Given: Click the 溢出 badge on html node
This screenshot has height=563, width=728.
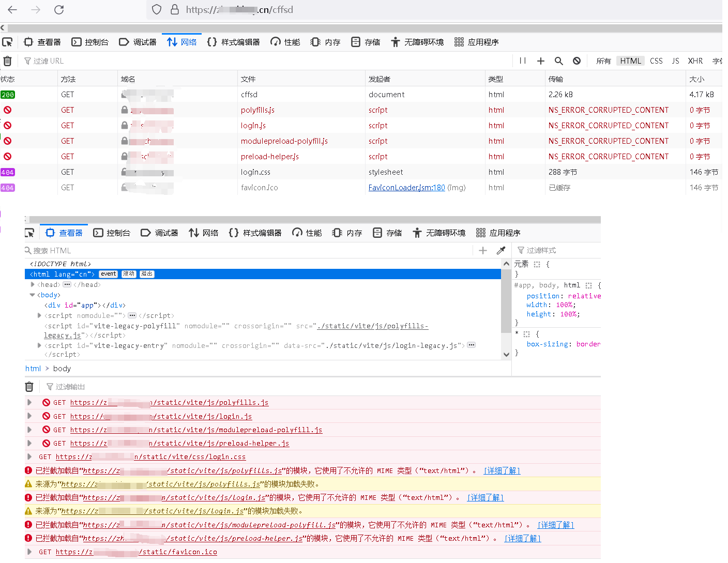Looking at the screenshot, I should [147, 274].
